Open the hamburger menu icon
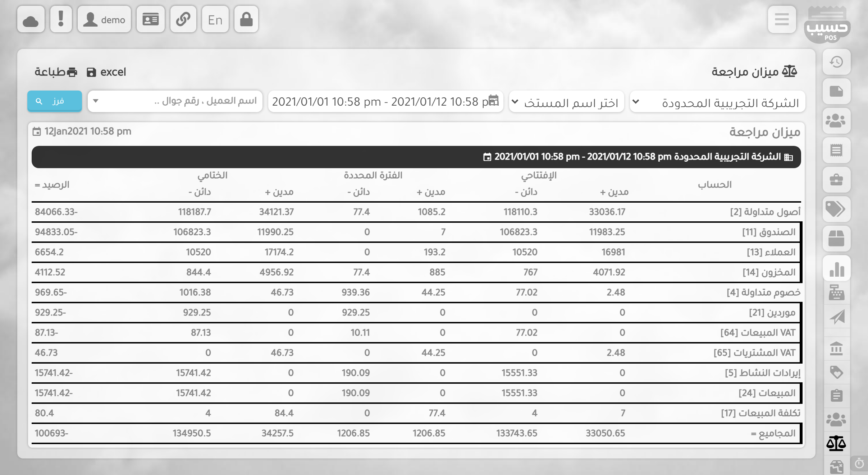The height and width of the screenshot is (475, 868). coord(781,20)
